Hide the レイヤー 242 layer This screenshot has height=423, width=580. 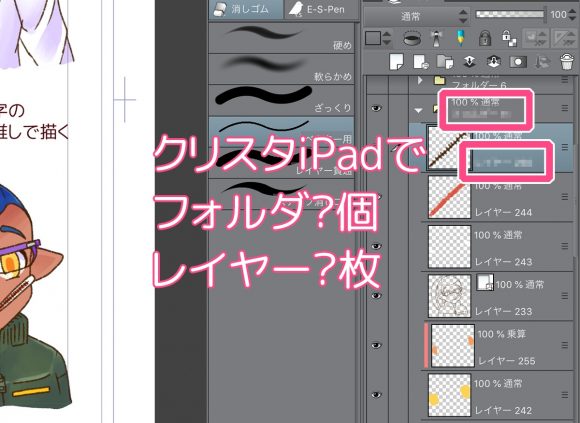(x=376, y=395)
